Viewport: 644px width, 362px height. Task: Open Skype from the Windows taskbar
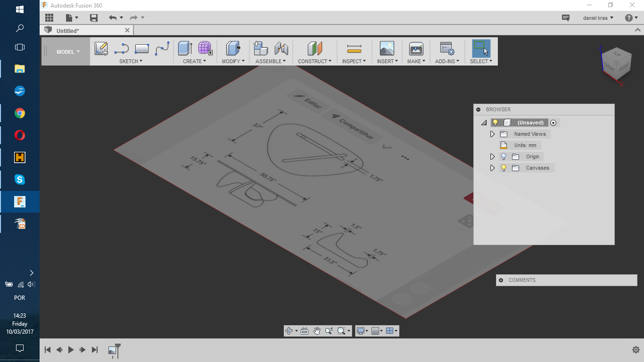(x=20, y=180)
